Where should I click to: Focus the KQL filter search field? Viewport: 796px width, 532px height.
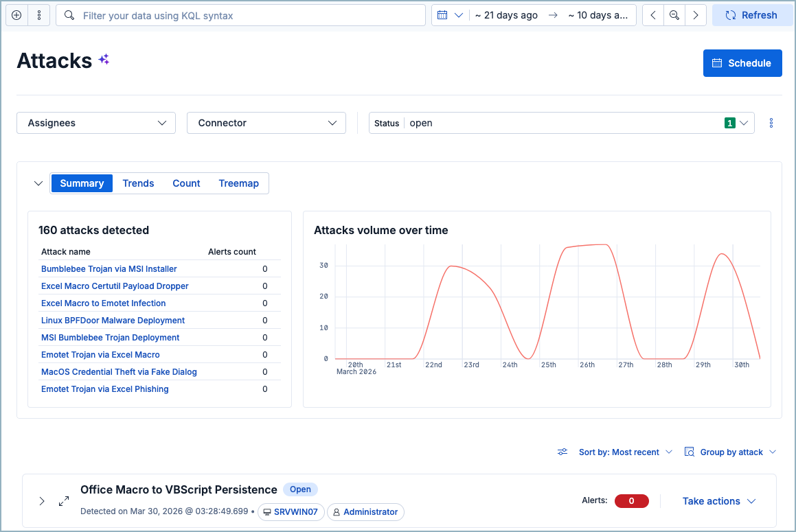pyautogui.click(x=240, y=15)
